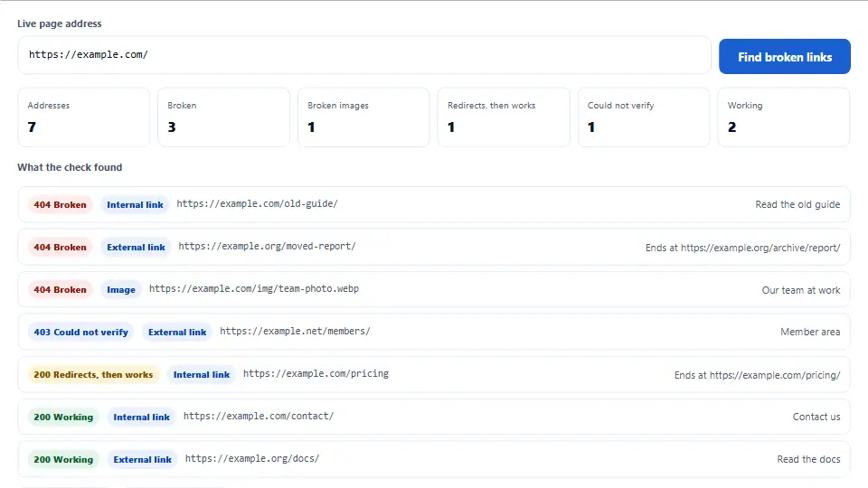The height and width of the screenshot is (488, 868).
Task: Open the example.com/pricing redirect URL
Action: (x=316, y=373)
